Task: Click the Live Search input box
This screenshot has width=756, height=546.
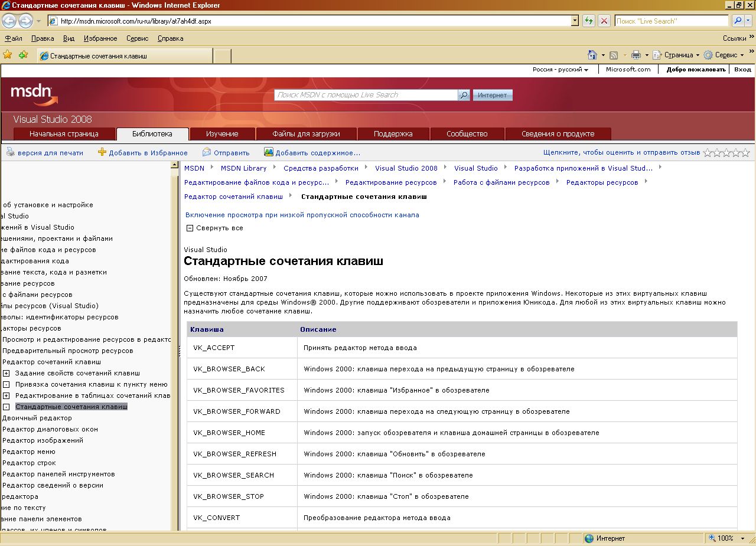Action: pyautogui.click(x=672, y=21)
